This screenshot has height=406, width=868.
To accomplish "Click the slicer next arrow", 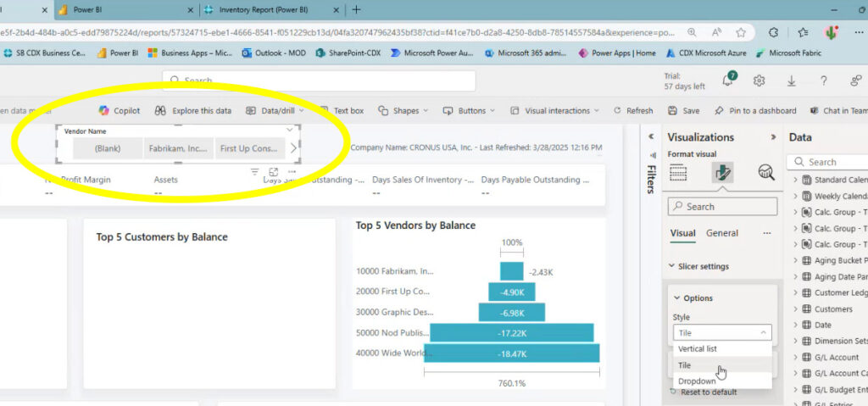I will coord(293,147).
